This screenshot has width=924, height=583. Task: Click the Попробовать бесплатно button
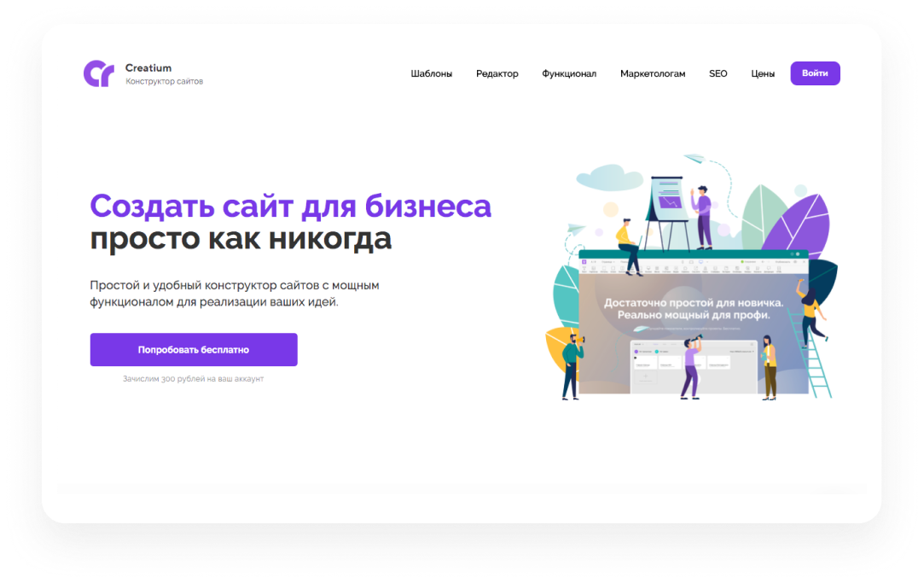(x=194, y=350)
